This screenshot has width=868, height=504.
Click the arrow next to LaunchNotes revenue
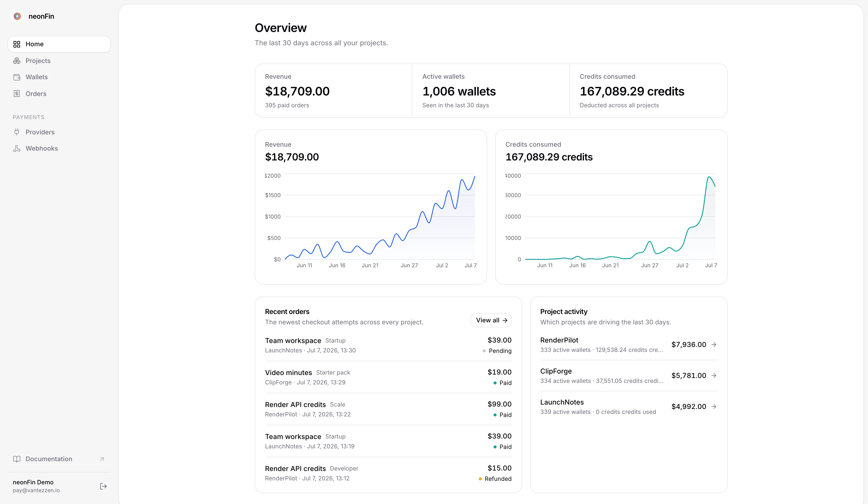point(714,406)
